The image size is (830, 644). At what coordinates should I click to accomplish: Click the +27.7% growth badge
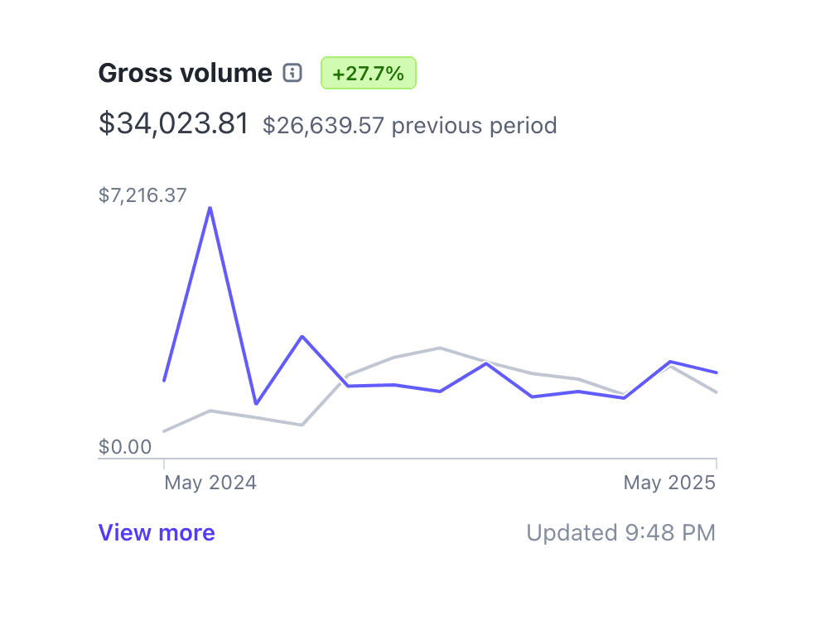coord(368,73)
